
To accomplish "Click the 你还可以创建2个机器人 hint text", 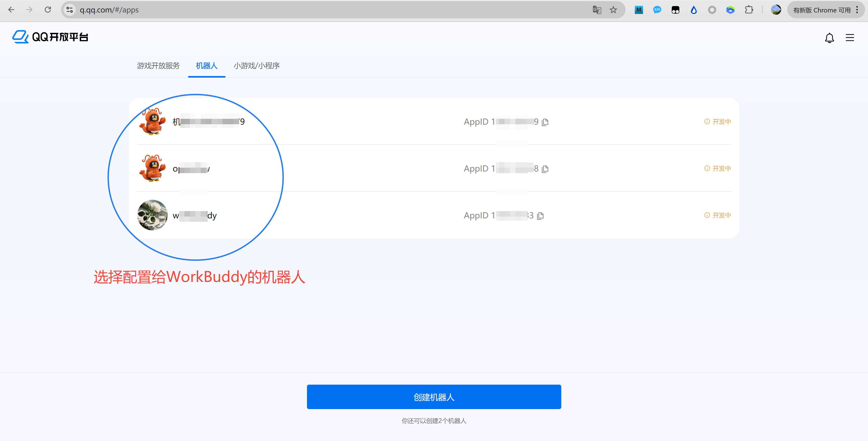I will tap(434, 421).
